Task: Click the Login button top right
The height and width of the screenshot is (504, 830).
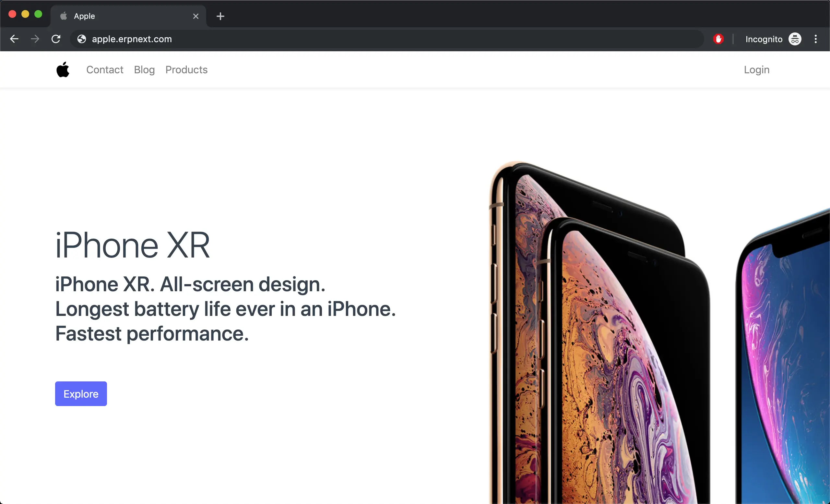Action: [756, 70]
